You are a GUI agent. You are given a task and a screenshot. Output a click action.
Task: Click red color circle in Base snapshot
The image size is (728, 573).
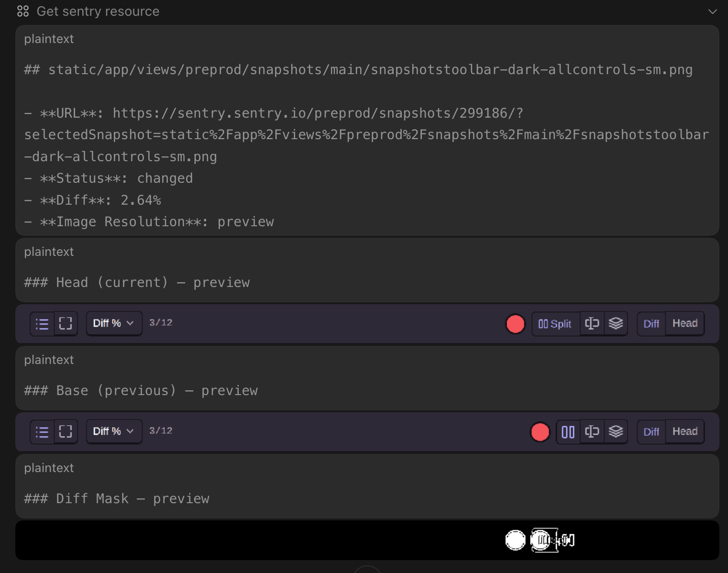540,432
